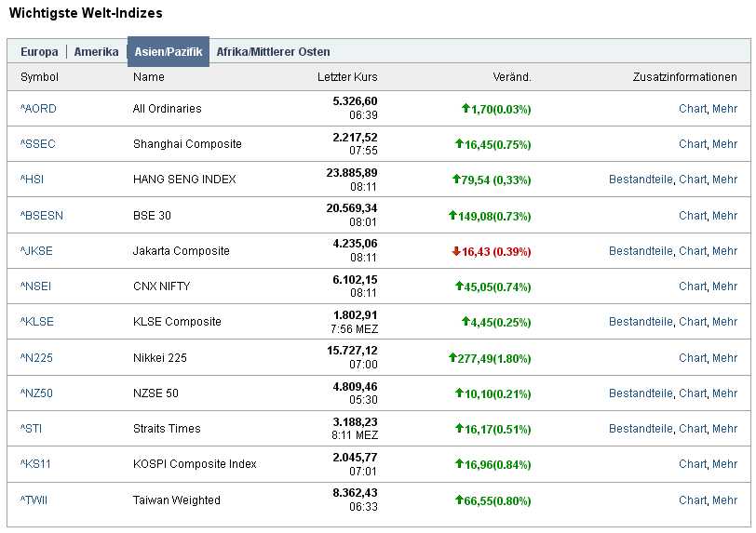Click the green up arrow for Nikkei 225
This screenshot has width=756, height=533.
453,358
